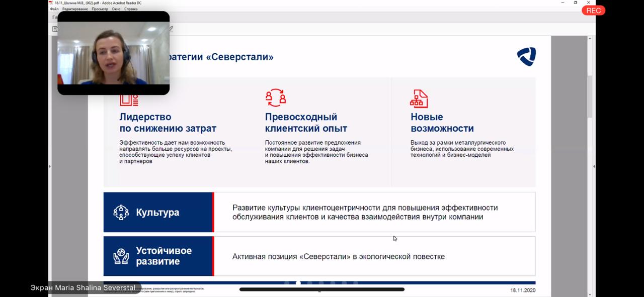Click the Adobe Acrobat PDF icon in title bar
The width and height of the screenshot is (644, 297).
(x=51, y=3)
